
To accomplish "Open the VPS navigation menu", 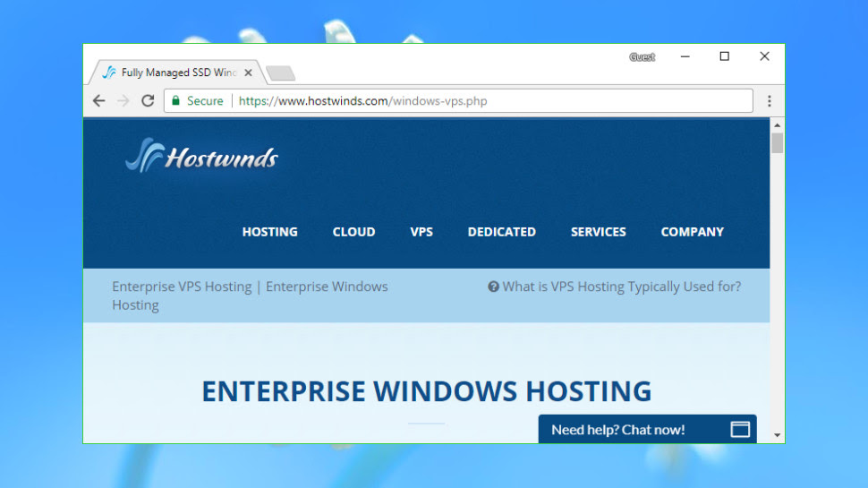I will 421,232.
